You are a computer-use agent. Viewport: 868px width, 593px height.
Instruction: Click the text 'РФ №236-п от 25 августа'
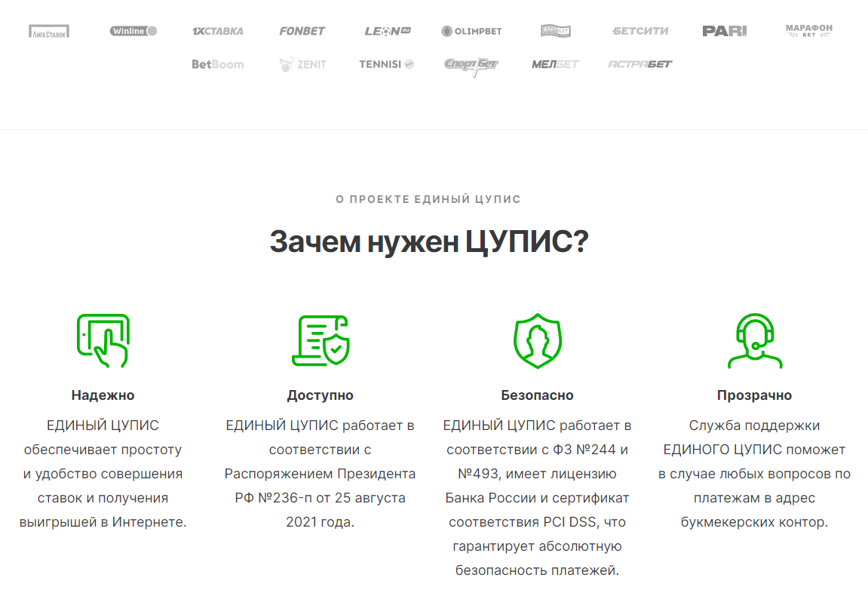[x=320, y=498]
